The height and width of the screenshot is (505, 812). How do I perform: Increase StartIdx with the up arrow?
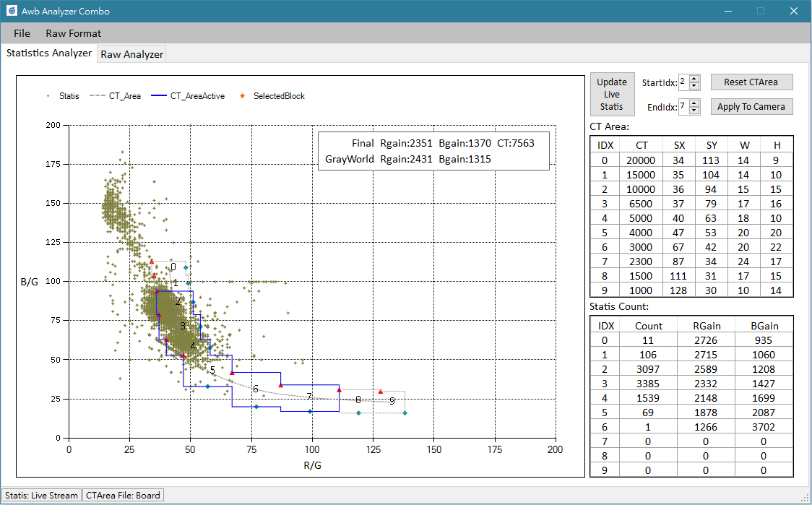point(694,79)
